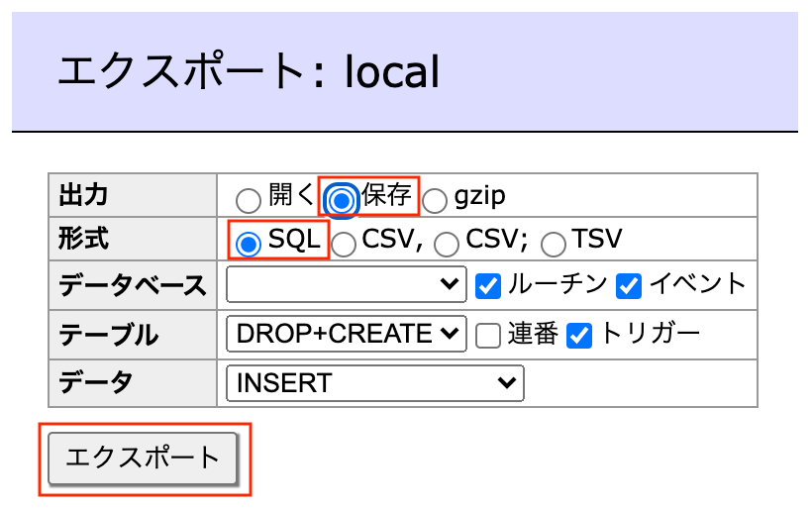Click the データ row header
This screenshot has width=812, height=511.
(x=133, y=383)
